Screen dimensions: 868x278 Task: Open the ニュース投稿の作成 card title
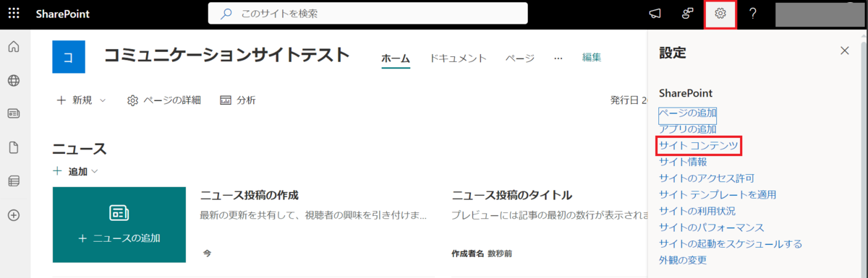250,195
